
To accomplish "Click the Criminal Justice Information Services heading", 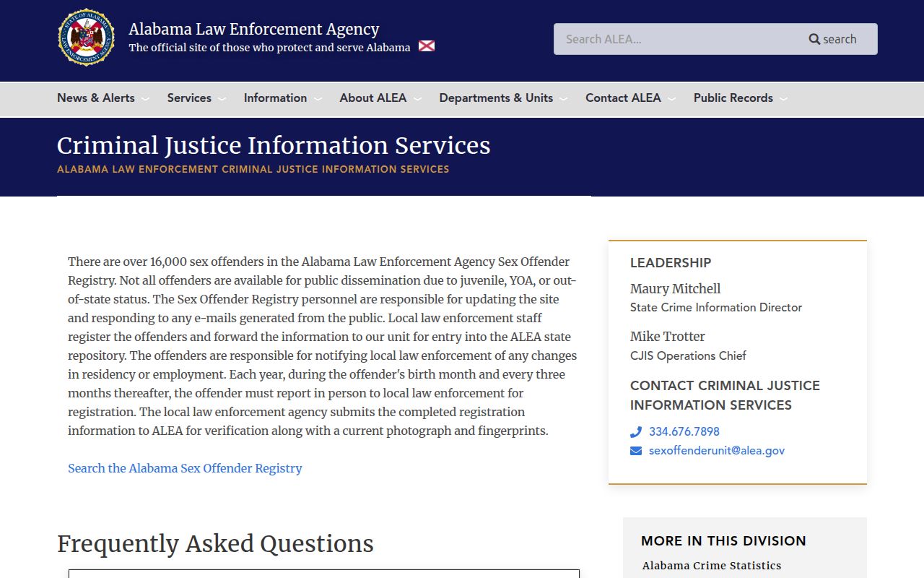I will coord(274,145).
